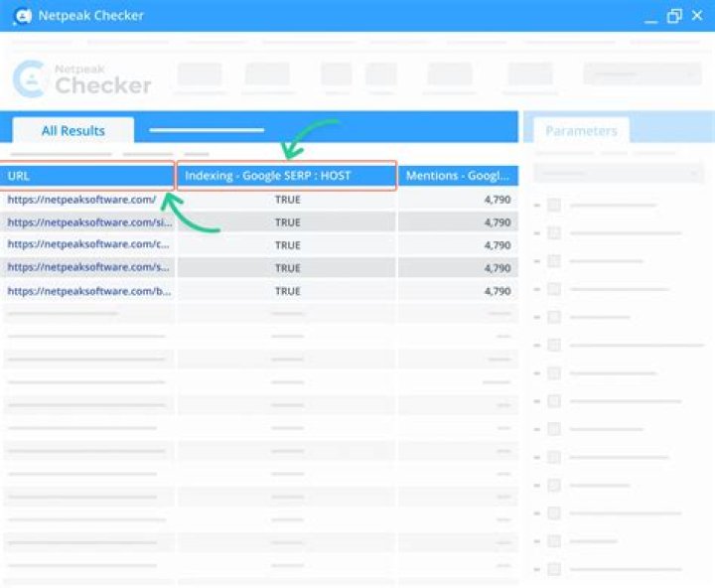Click the Mentions - Googl... column header
Viewport: 715px width, 588px height.
pos(458,176)
